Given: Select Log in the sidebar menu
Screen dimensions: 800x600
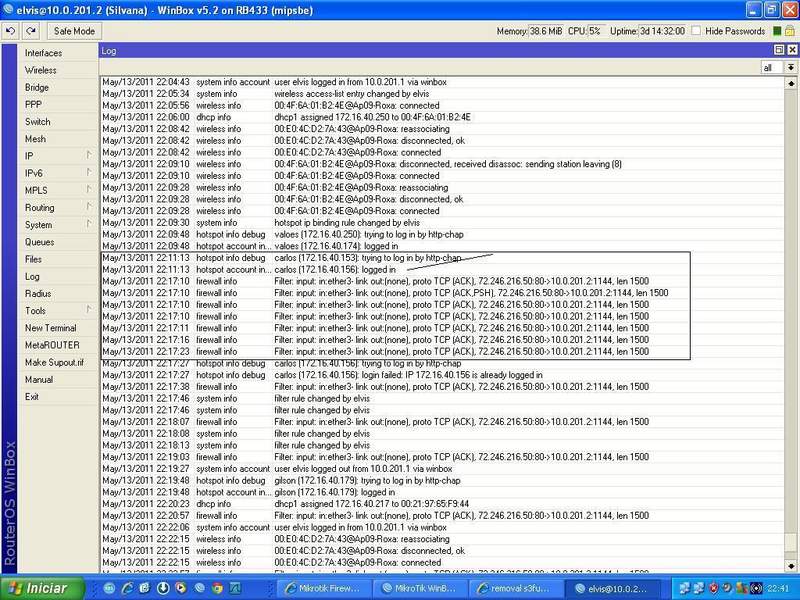Looking at the screenshot, I should [57, 277].
